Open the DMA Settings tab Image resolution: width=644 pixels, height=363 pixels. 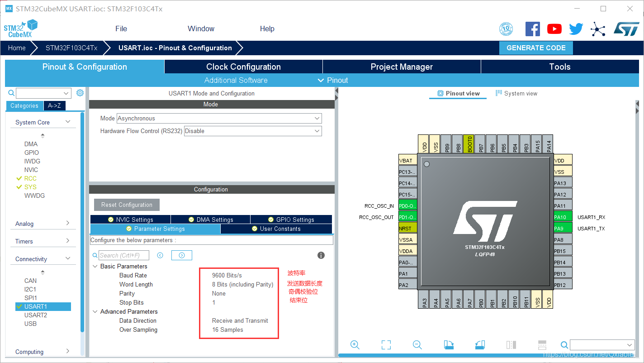[x=211, y=220]
